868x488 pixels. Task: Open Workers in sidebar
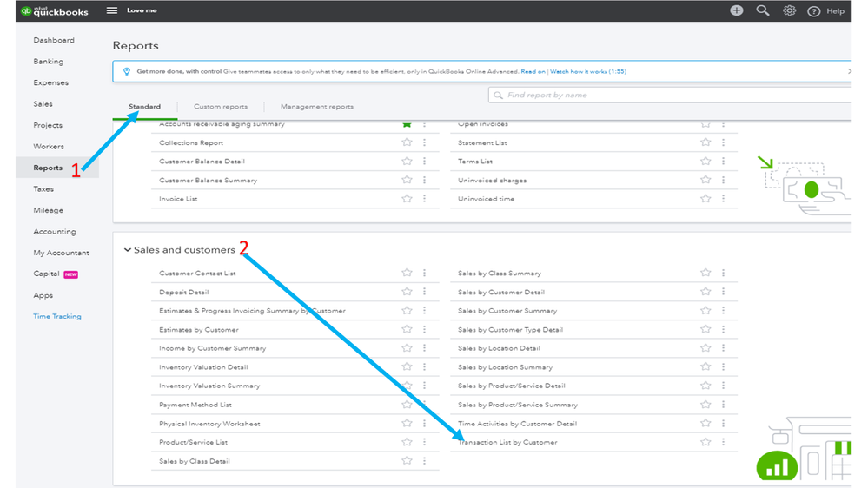tap(49, 147)
